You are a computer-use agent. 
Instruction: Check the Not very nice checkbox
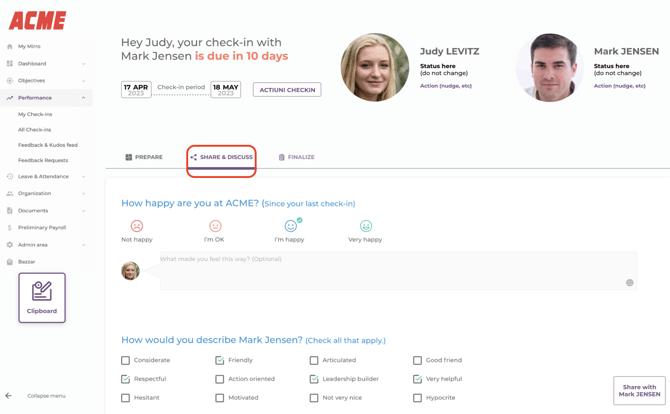[314, 398]
